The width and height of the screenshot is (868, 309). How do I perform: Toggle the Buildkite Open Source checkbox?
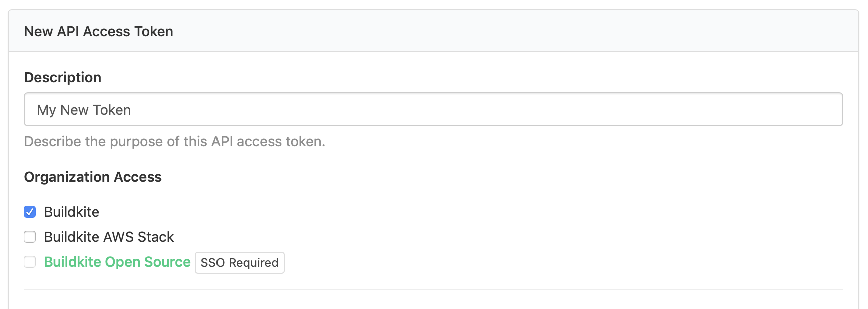(30, 262)
